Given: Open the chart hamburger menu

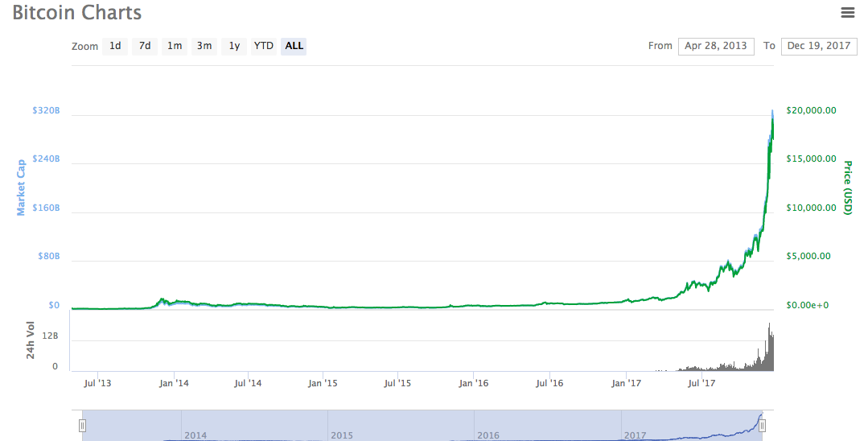Looking at the screenshot, I should 847,12.
